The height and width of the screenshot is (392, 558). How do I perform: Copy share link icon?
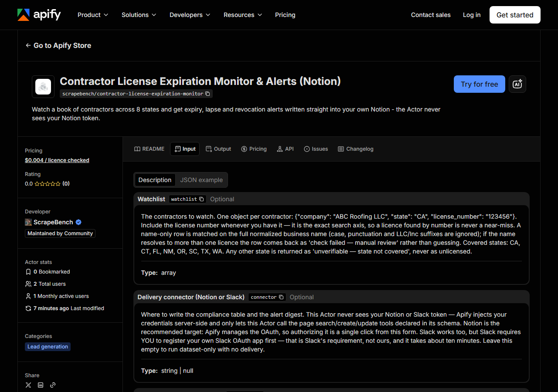(x=53, y=385)
